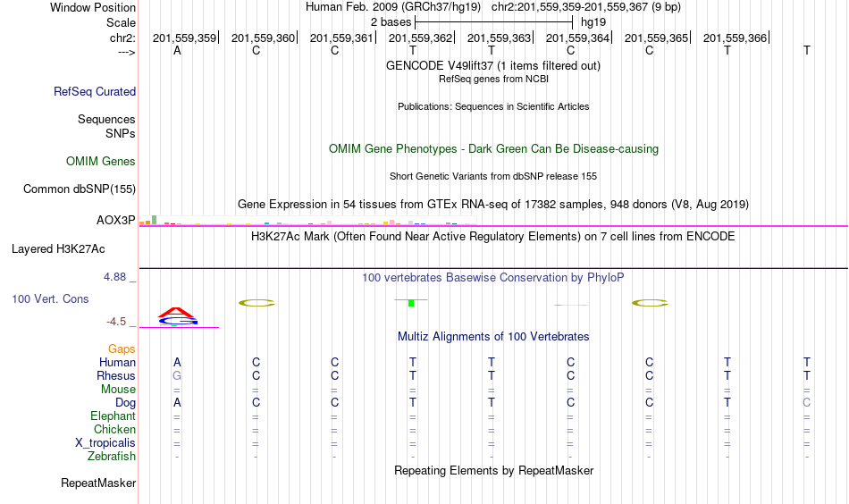Click the grey G in Rhesus row

(177, 375)
